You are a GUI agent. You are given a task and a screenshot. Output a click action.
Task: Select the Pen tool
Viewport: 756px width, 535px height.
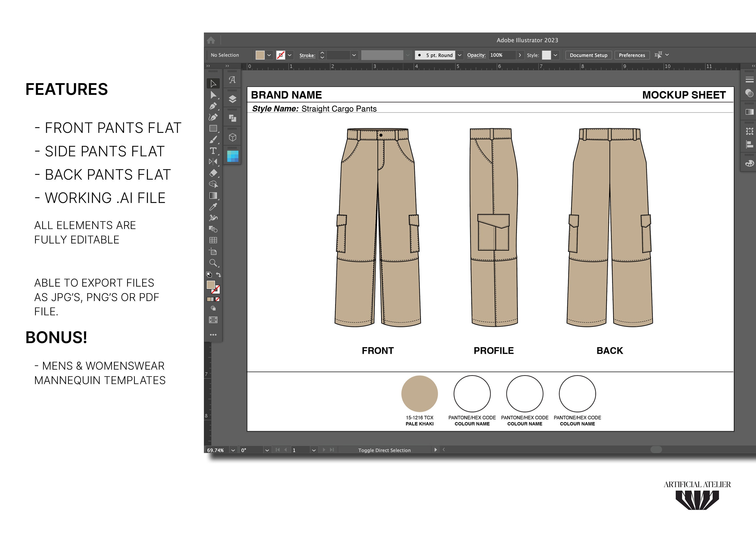(213, 107)
